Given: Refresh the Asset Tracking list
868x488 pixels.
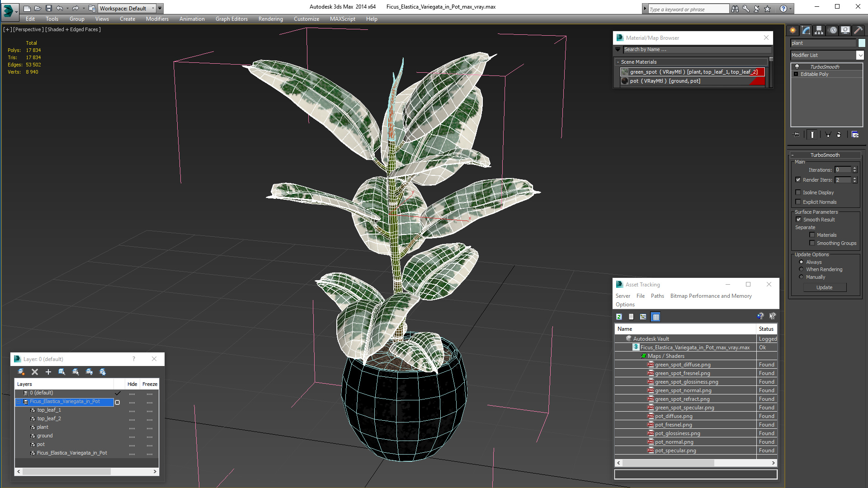Looking at the screenshot, I should pos(619,317).
